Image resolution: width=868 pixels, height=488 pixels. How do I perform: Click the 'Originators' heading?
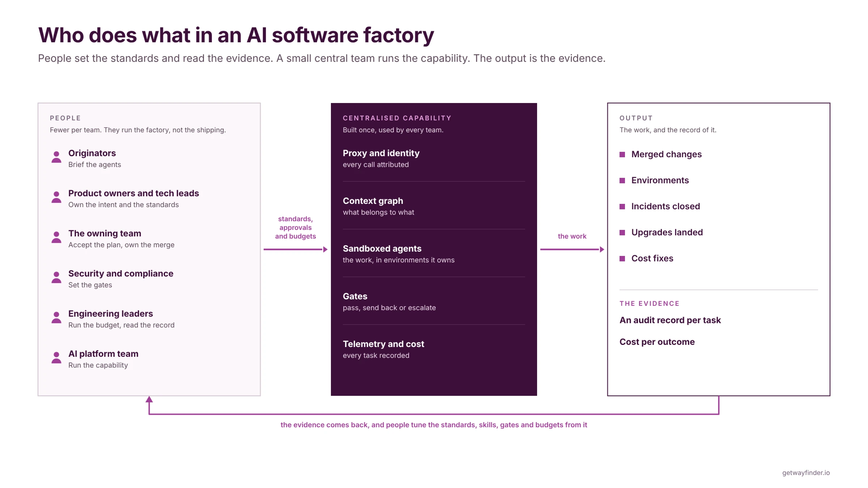(92, 153)
